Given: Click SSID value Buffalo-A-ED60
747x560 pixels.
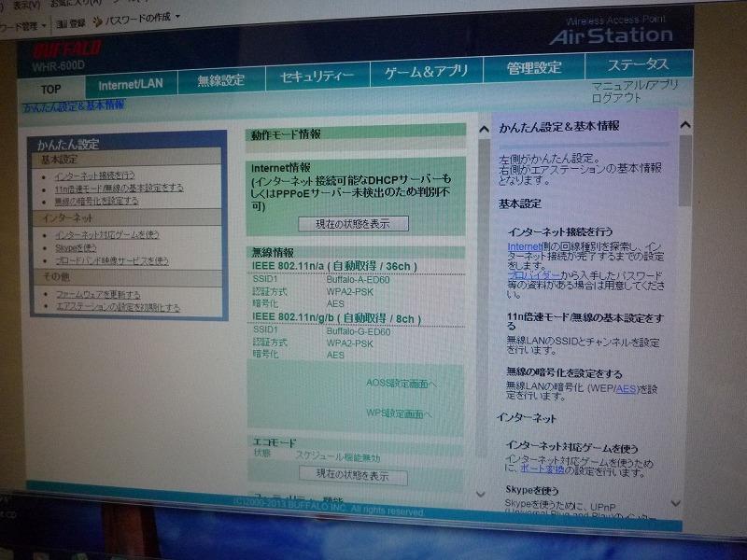Looking at the screenshot, I should pos(358,279).
